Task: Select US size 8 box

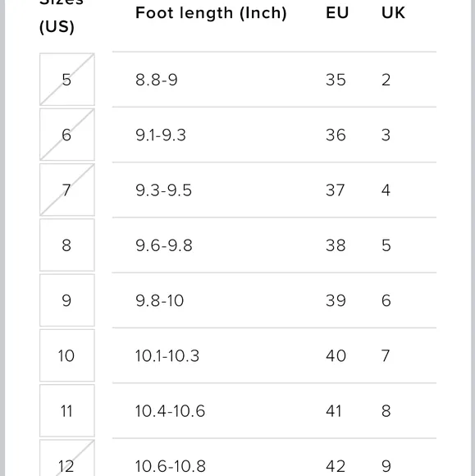Action: point(67,245)
